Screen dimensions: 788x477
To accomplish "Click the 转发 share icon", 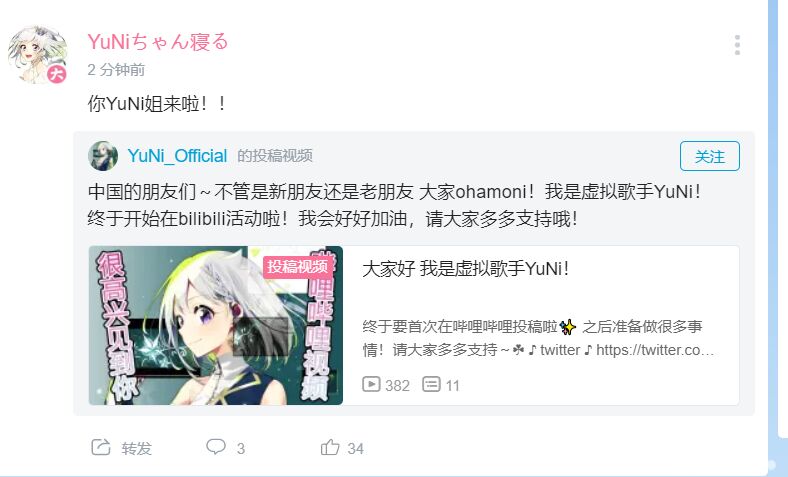I will click(x=101, y=447).
